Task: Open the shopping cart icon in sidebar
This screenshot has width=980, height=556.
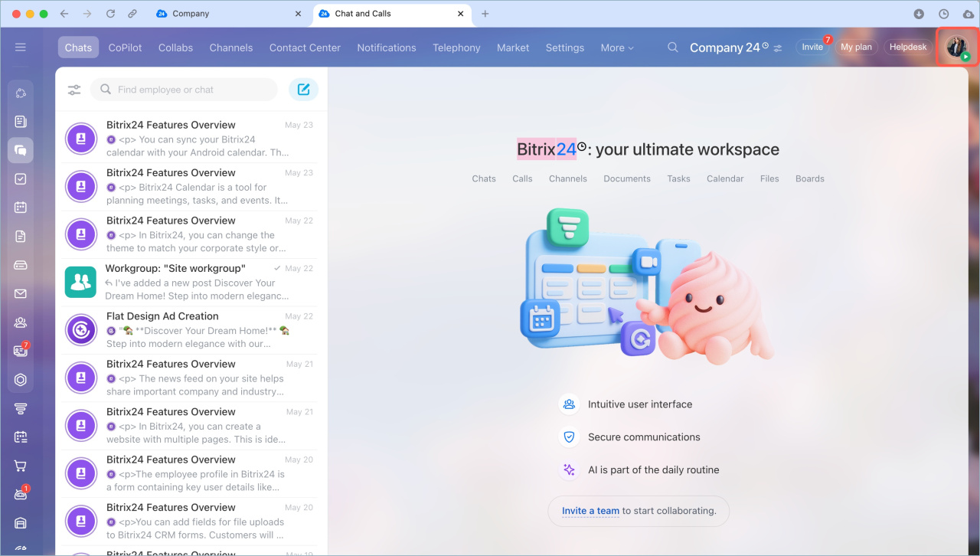Action: 21,466
